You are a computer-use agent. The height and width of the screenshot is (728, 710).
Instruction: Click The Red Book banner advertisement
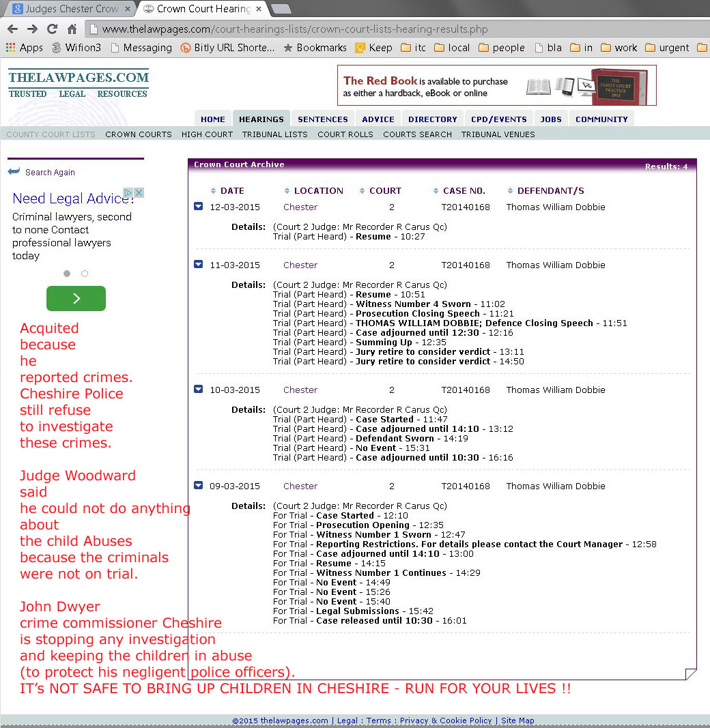coord(496,85)
